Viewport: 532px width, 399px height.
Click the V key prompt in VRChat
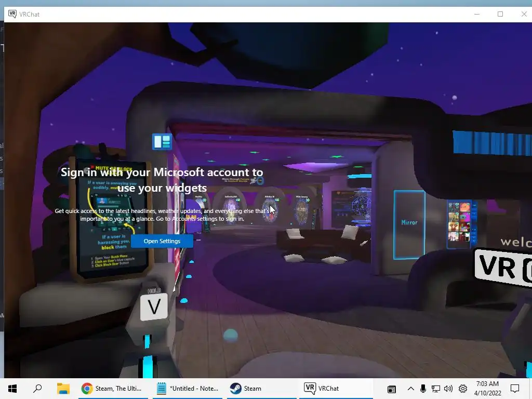(x=154, y=307)
